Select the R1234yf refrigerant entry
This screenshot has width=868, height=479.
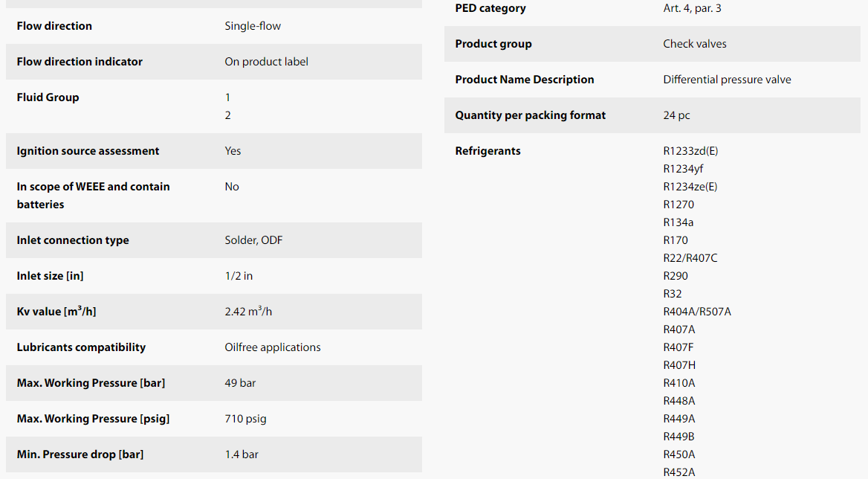tap(683, 169)
